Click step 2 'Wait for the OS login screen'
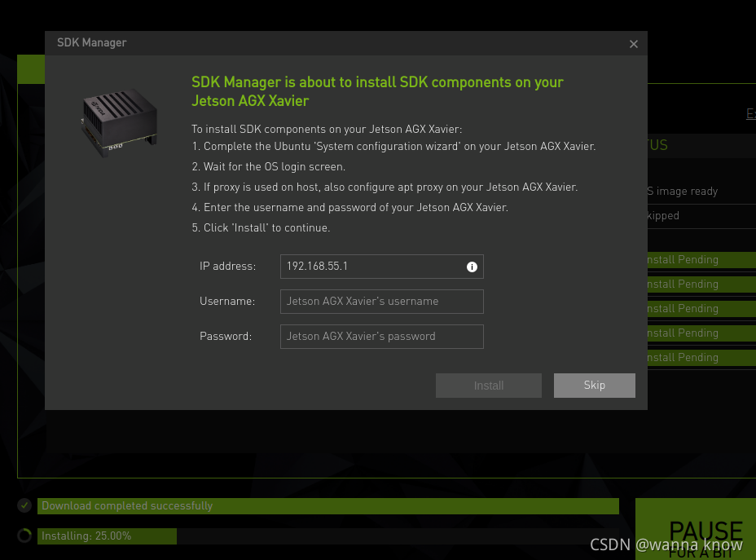The width and height of the screenshot is (756, 560). 269,167
